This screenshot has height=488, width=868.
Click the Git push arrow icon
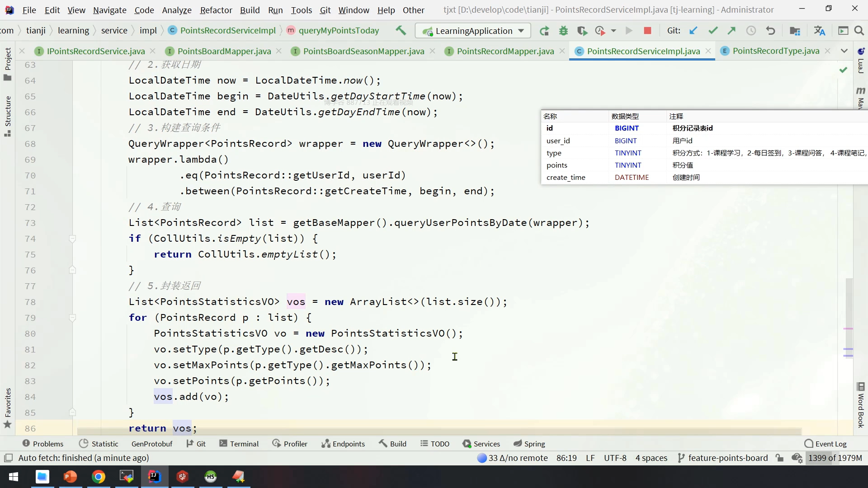point(731,30)
